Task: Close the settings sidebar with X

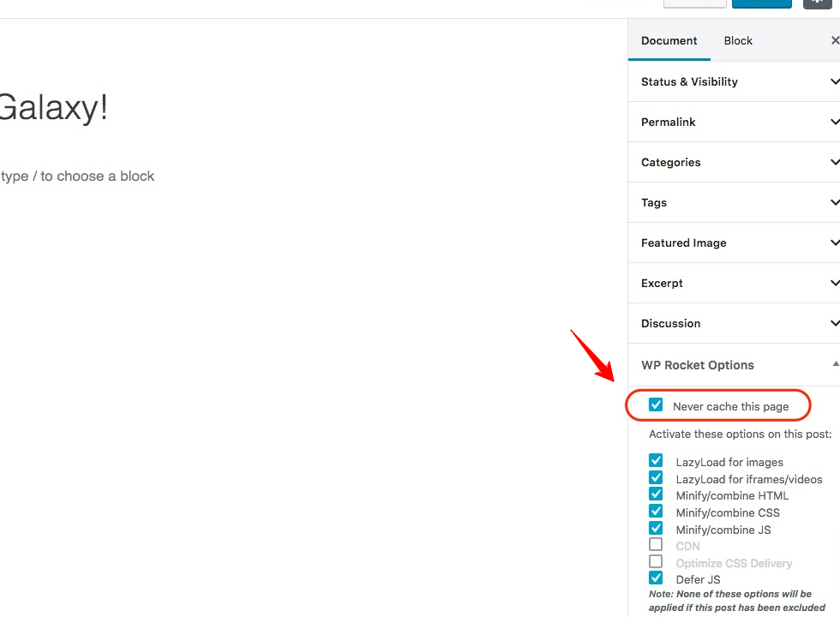Action: click(x=835, y=40)
